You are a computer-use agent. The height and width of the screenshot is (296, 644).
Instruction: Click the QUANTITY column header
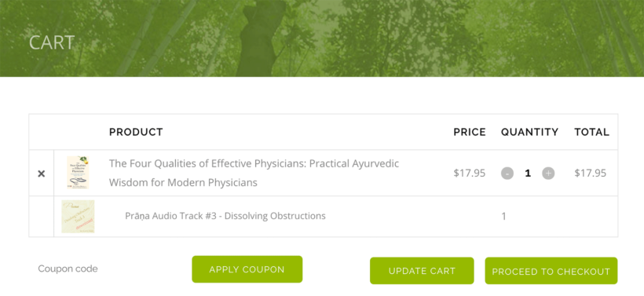[x=530, y=132]
